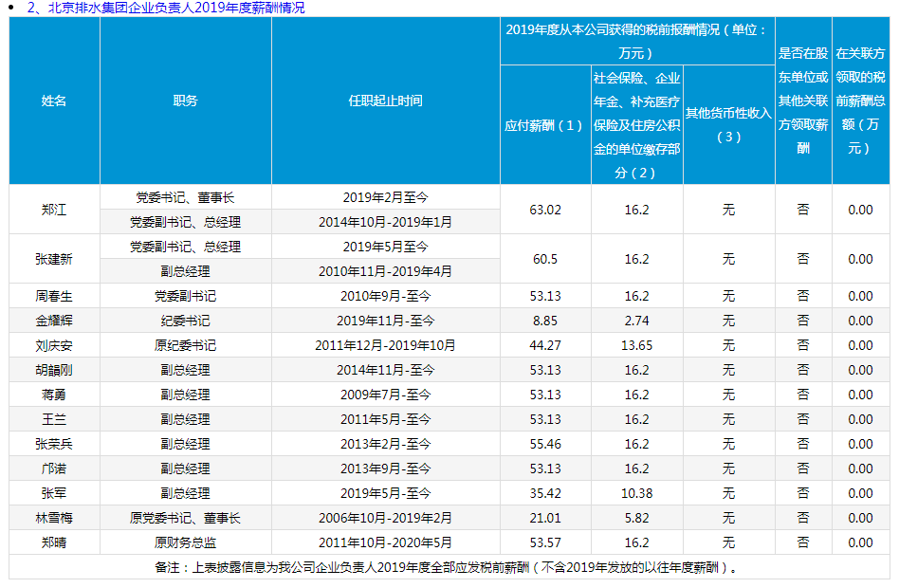Viewport: 899px width, 588px height.
Task: Select the name cell 张军
Action: (x=54, y=494)
